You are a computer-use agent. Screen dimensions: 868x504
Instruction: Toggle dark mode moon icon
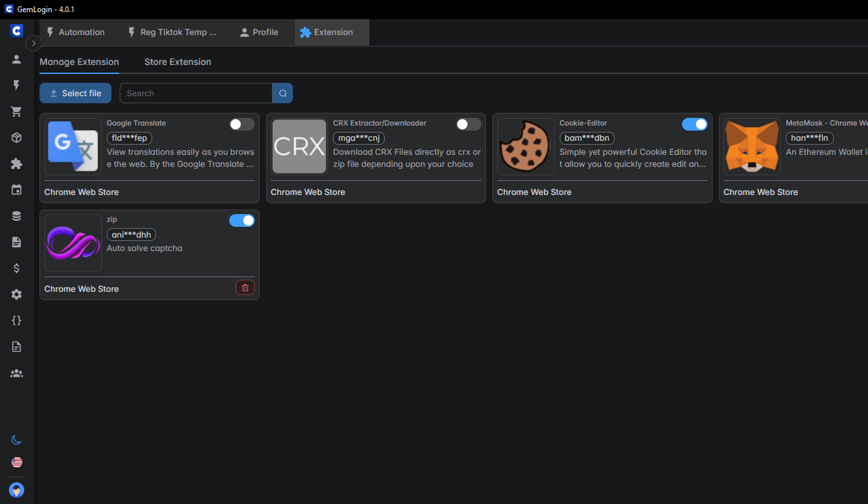pos(17,440)
